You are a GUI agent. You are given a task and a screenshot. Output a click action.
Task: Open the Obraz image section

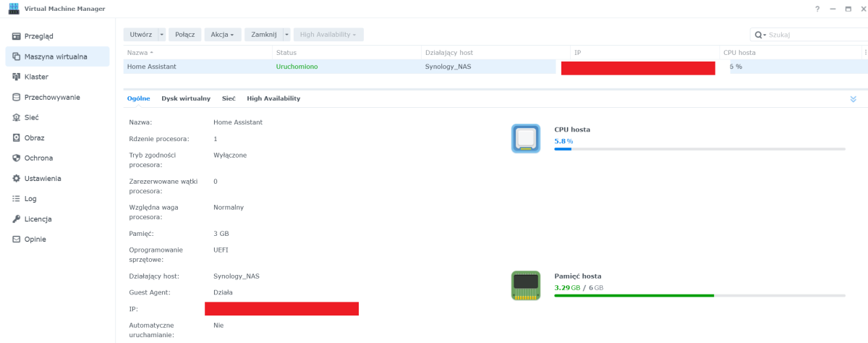tap(34, 137)
